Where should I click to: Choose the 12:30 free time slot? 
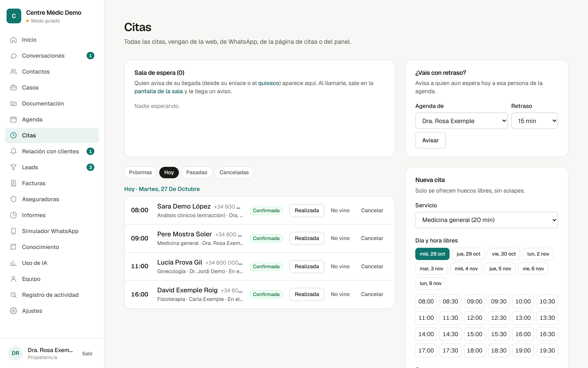(499, 318)
